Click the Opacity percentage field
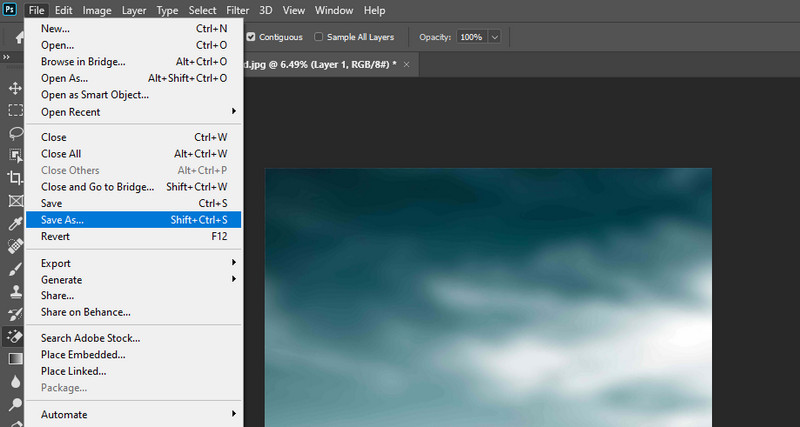The image size is (800, 427). (x=471, y=37)
